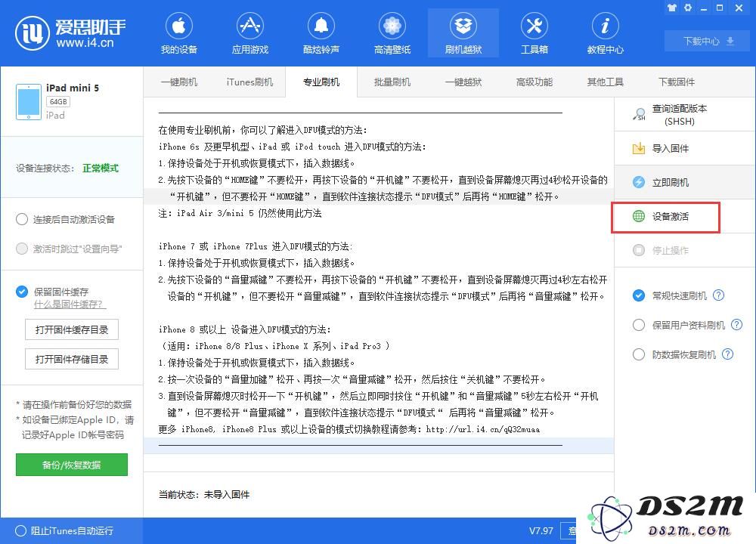Switch to iTunes刷机 tab

coord(249,82)
